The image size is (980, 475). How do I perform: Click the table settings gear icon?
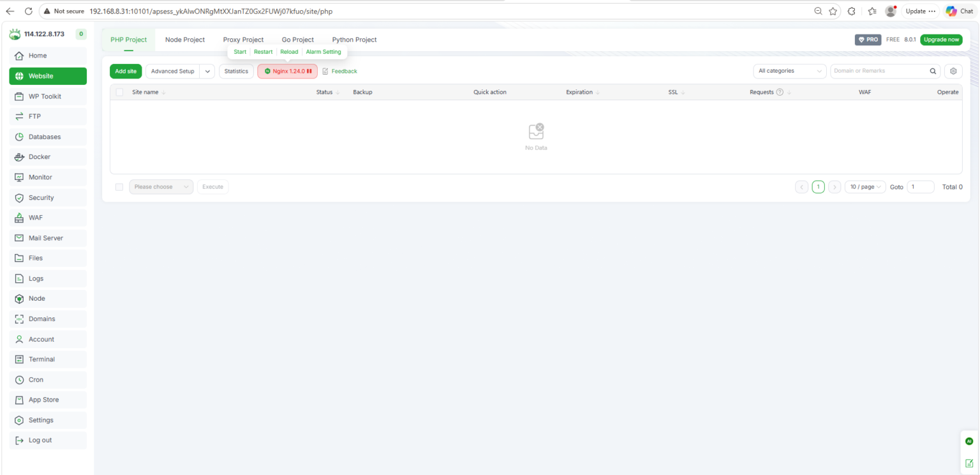pyautogui.click(x=953, y=71)
